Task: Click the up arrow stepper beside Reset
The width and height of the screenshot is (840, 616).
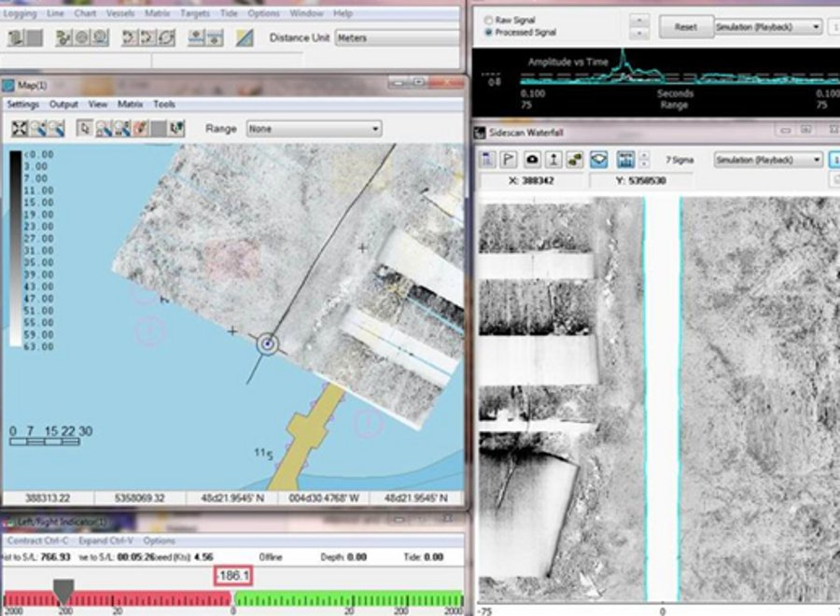Action: click(x=638, y=20)
